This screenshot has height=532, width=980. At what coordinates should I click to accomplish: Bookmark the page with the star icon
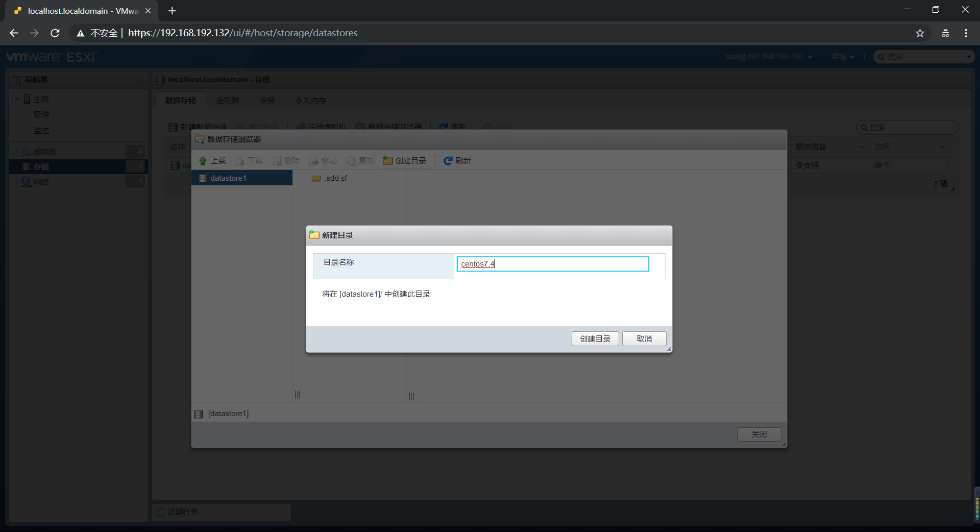(x=920, y=33)
